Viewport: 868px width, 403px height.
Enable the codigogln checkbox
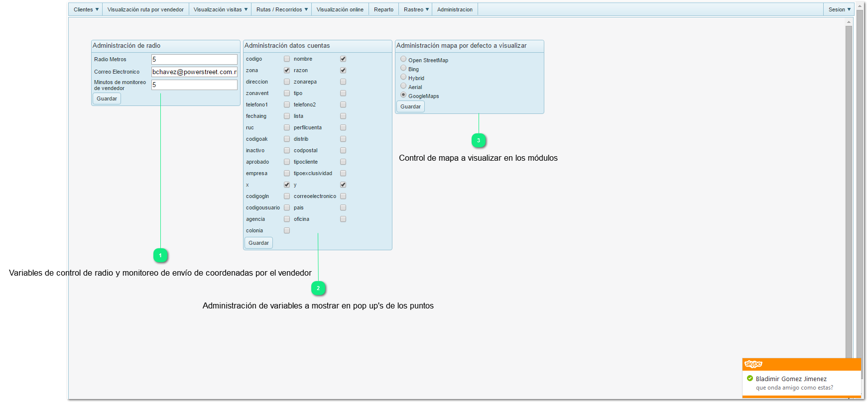pyautogui.click(x=287, y=196)
